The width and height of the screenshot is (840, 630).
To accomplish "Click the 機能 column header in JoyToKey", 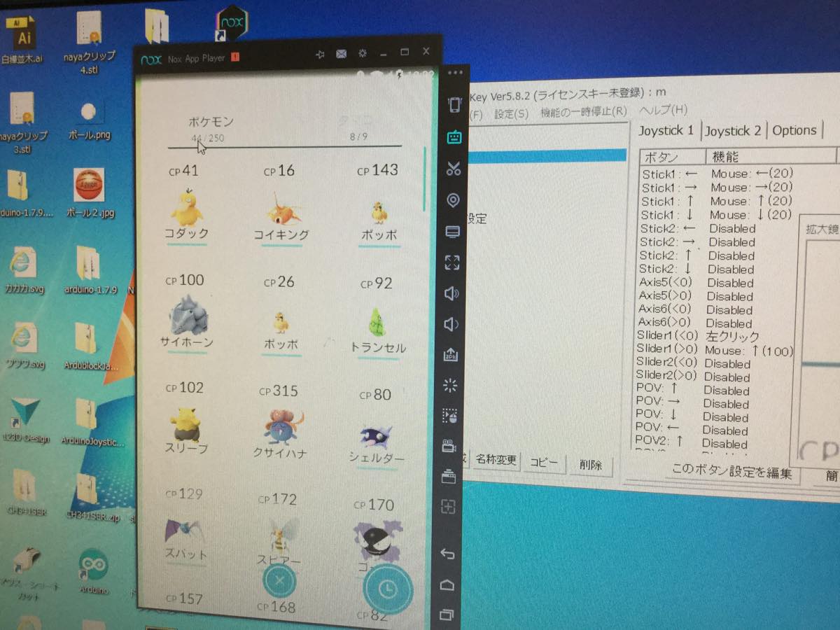I will 770,157.
